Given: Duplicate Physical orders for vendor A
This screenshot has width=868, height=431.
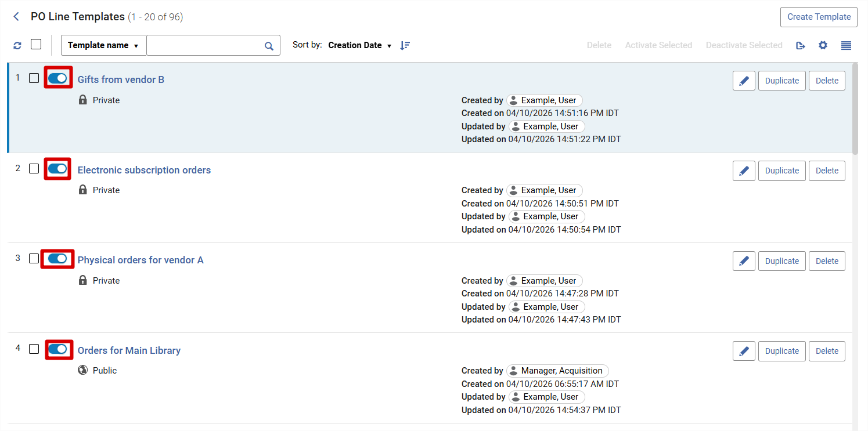Looking at the screenshot, I should pyautogui.click(x=782, y=261).
